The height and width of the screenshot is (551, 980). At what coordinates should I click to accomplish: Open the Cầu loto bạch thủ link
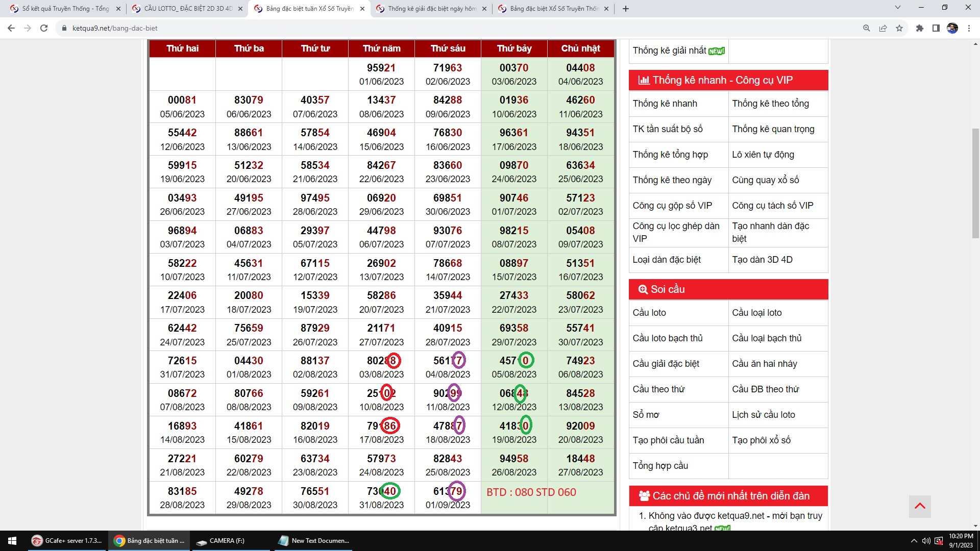tap(668, 338)
